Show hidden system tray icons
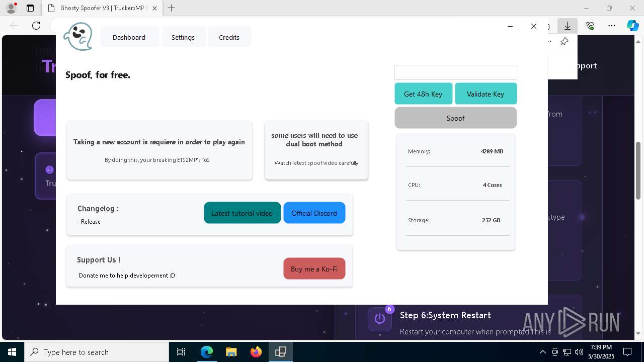 point(542,352)
